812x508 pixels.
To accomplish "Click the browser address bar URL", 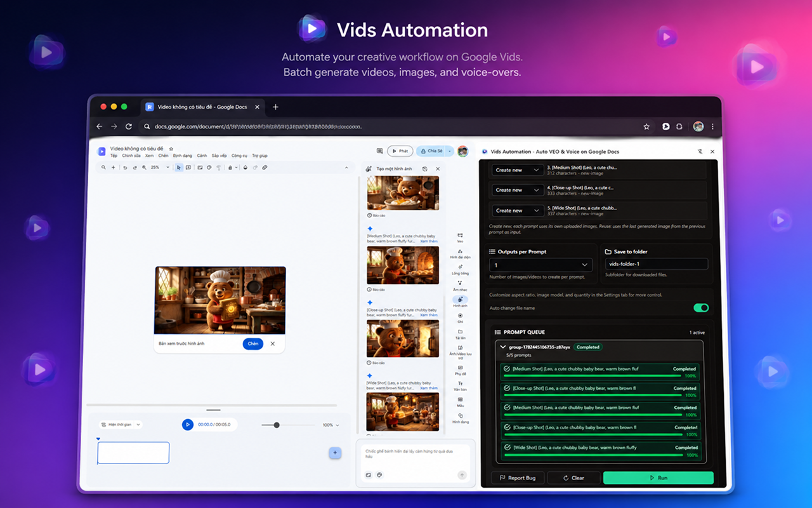I will (x=258, y=126).
